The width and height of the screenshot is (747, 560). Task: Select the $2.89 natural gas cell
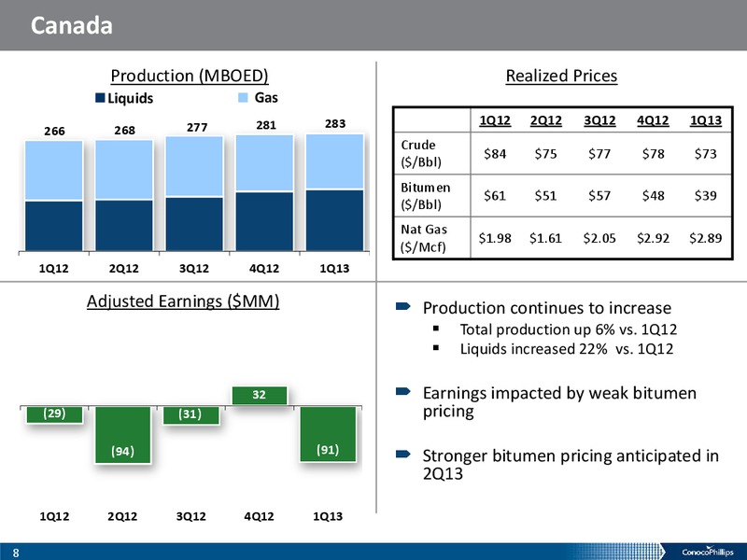tap(706, 238)
